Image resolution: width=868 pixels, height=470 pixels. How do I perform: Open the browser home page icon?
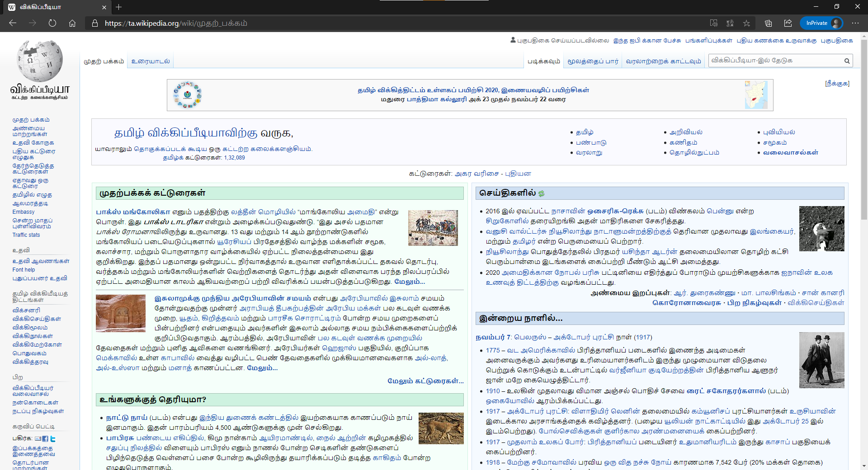72,23
